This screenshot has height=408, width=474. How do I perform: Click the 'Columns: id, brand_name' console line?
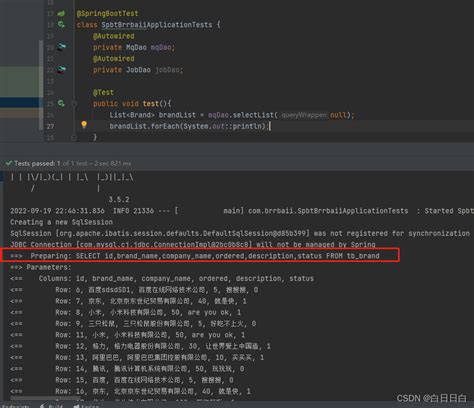coord(162,278)
